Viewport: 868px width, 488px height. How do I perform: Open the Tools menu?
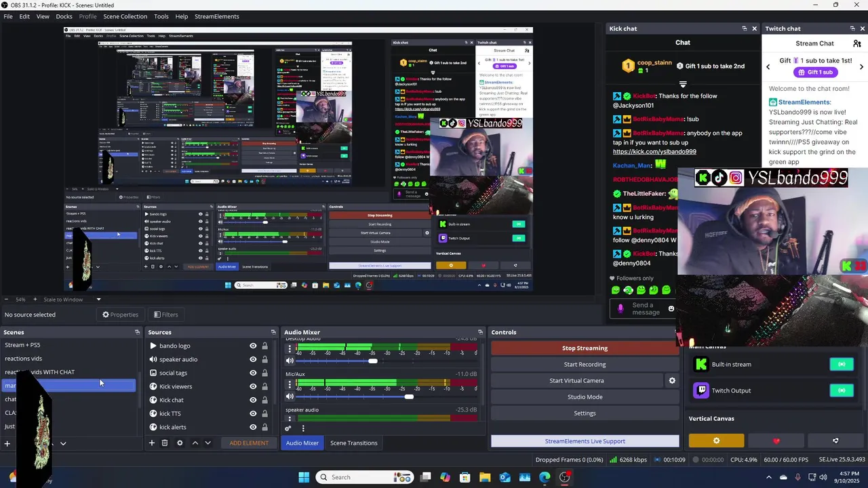click(161, 16)
